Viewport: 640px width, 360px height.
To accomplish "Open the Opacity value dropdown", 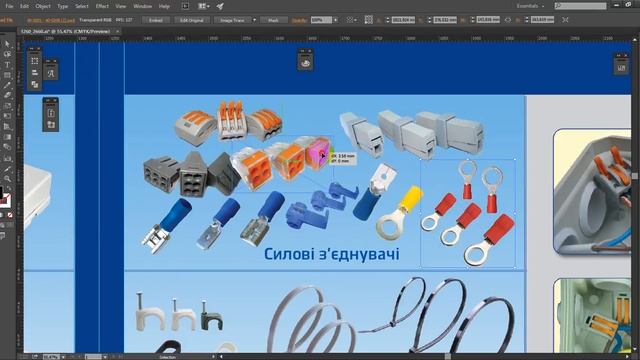I will point(336,20).
